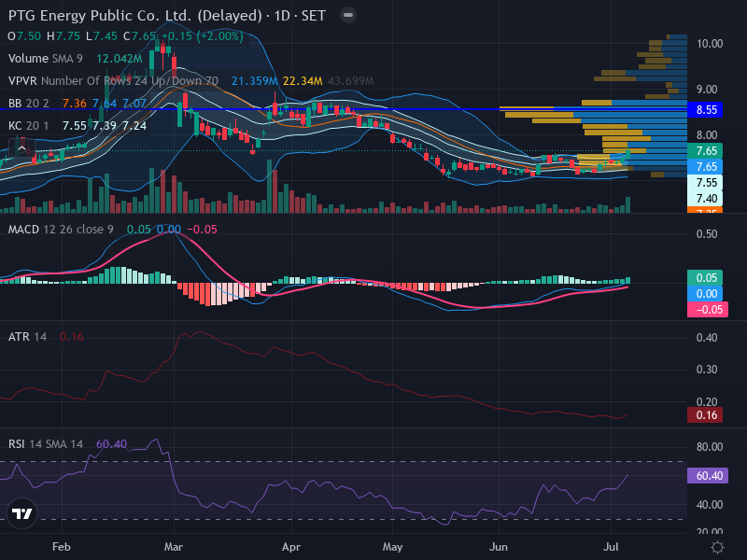Click the 7.40 price scale label

click(x=705, y=199)
